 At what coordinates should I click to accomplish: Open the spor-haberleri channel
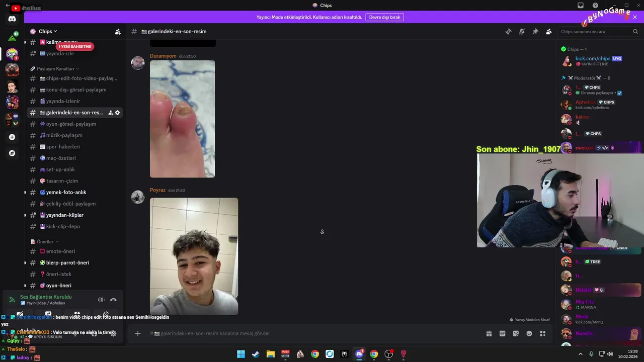point(74,147)
